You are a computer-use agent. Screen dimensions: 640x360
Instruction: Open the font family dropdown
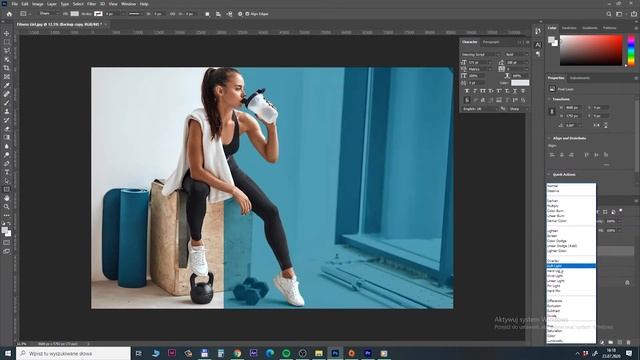[x=481, y=54]
